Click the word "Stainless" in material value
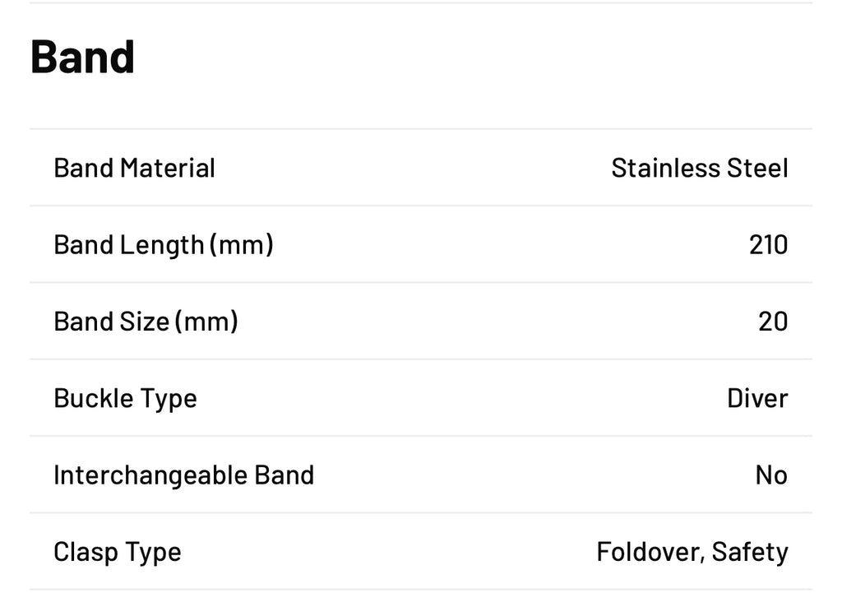This screenshot has width=842, height=616. pyautogui.click(x=654, y=168)
